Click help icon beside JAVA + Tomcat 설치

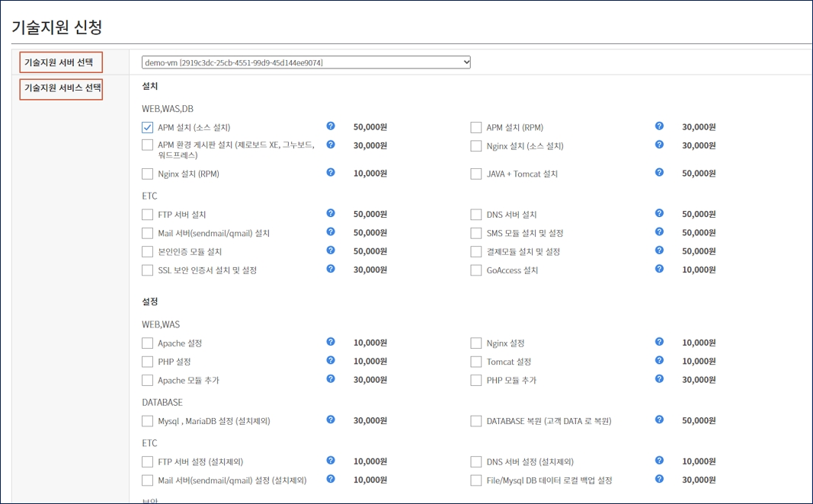point(659,173)
